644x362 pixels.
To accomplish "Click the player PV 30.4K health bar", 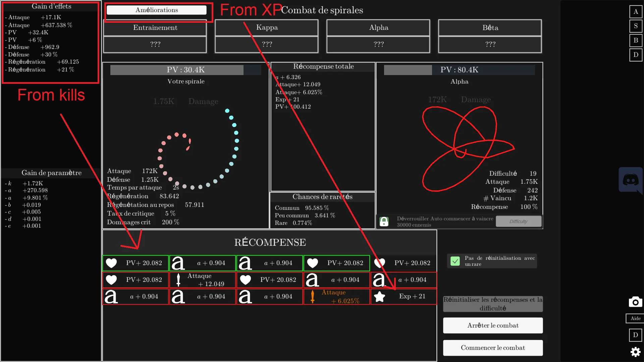I will pos(185,70).
